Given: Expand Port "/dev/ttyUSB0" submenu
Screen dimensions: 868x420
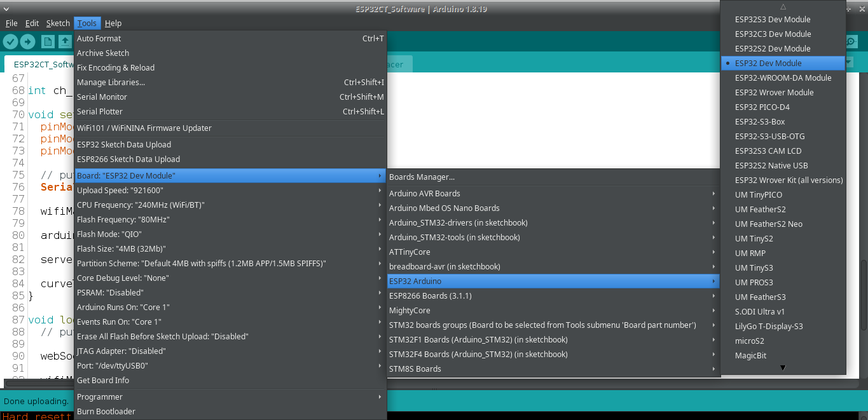Looking at the screenshot, I should point(230,365).
